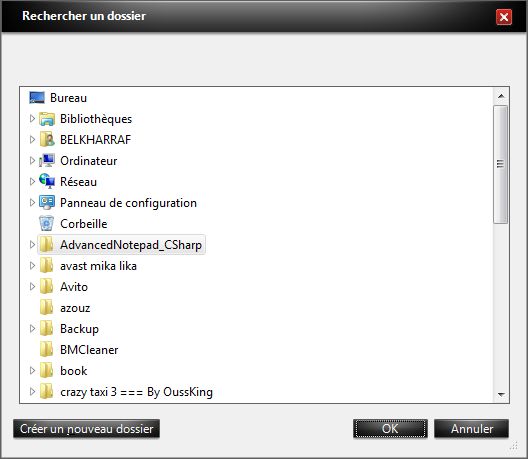Click the scrollbar down arrow
528x459 pixels.
[501, 394]
